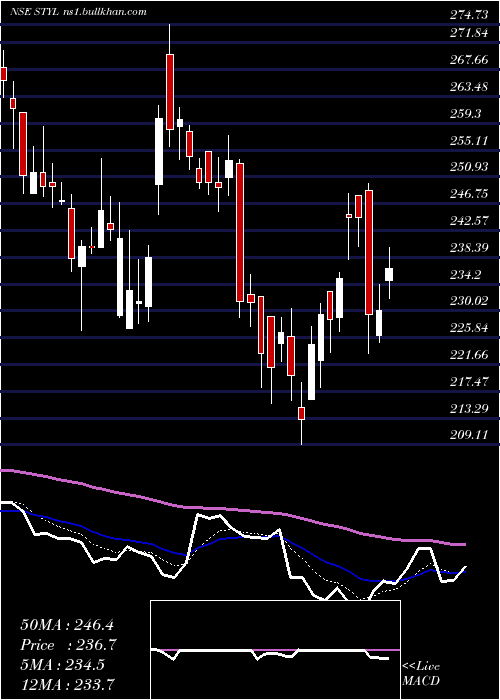This screenshot has height=700, width=500.
Task: Click the lowest red candle near 213.29
Action: pos(301,413)
